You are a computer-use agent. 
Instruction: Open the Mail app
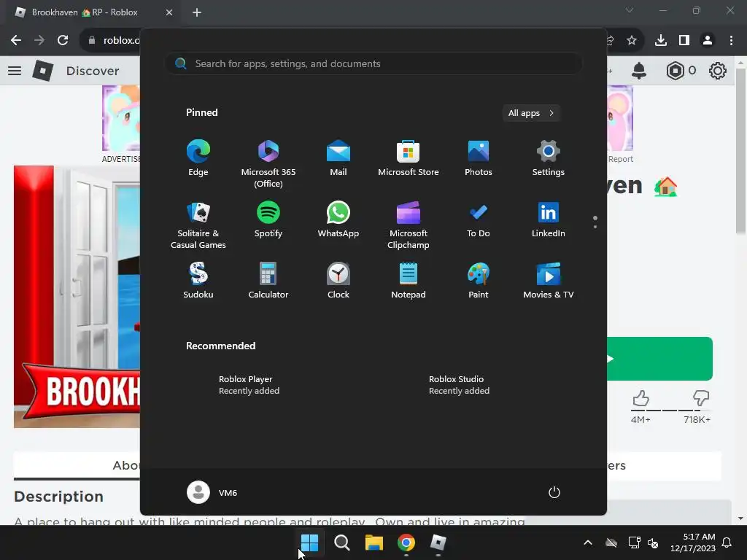(338, 158)
